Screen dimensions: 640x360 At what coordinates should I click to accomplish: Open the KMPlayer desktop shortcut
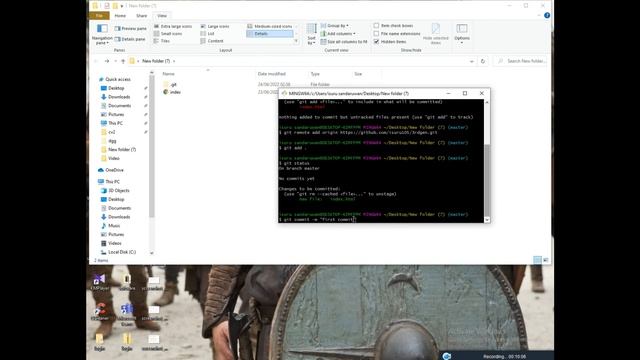(100, 282)
